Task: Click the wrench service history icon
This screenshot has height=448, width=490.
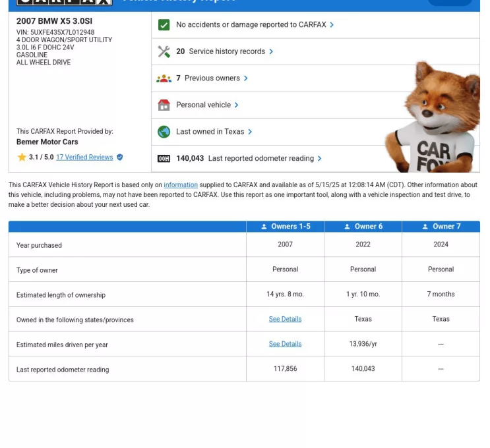Action: pyautogui.click(x=164, y=51)
